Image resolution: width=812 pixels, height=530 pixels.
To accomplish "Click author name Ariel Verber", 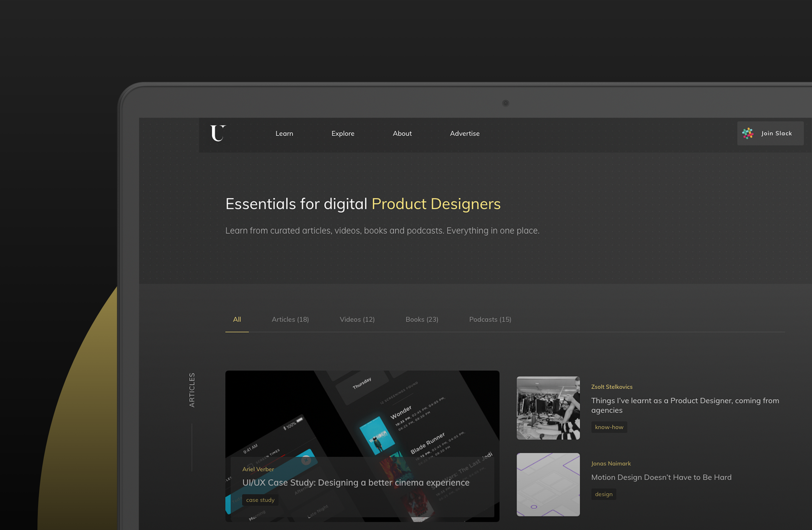I will [258, 469].
